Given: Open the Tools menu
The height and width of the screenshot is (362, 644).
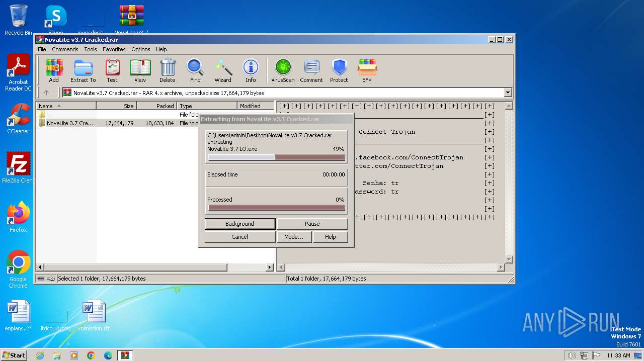Looking at the screenshot, I should [x=91, y=49].
